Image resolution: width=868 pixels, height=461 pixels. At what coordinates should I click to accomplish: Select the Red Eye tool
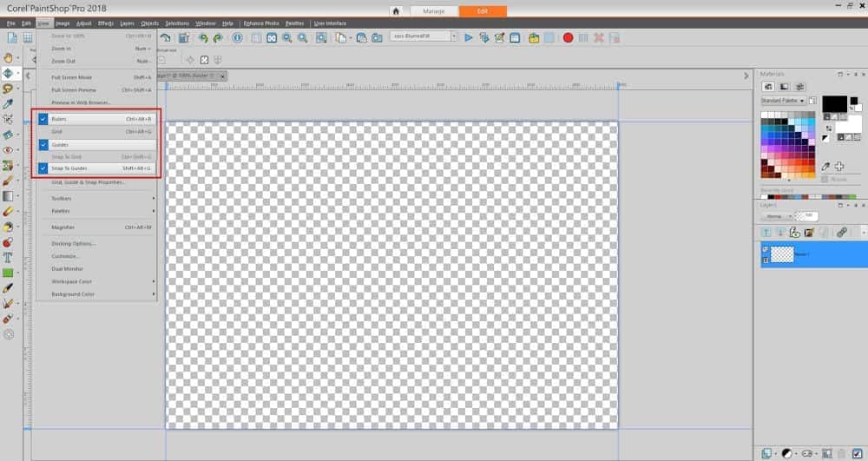[9, 150]
